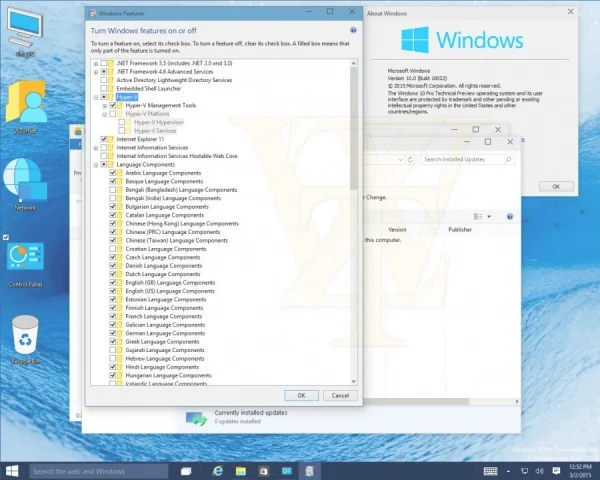Click the Windows Start button
The width and height of the screenshot is (600, 480).
[x=12, y=471]
